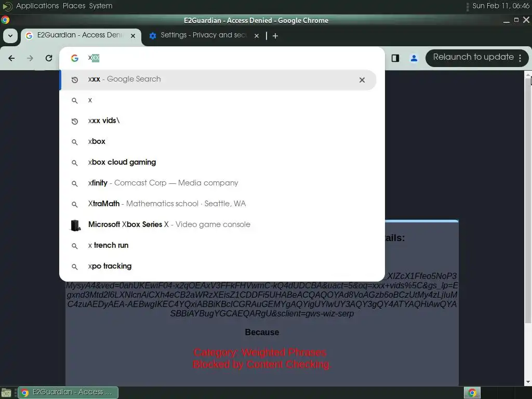Open the Places menu
Screen dimensions: 532x399
tap(74, 6)
